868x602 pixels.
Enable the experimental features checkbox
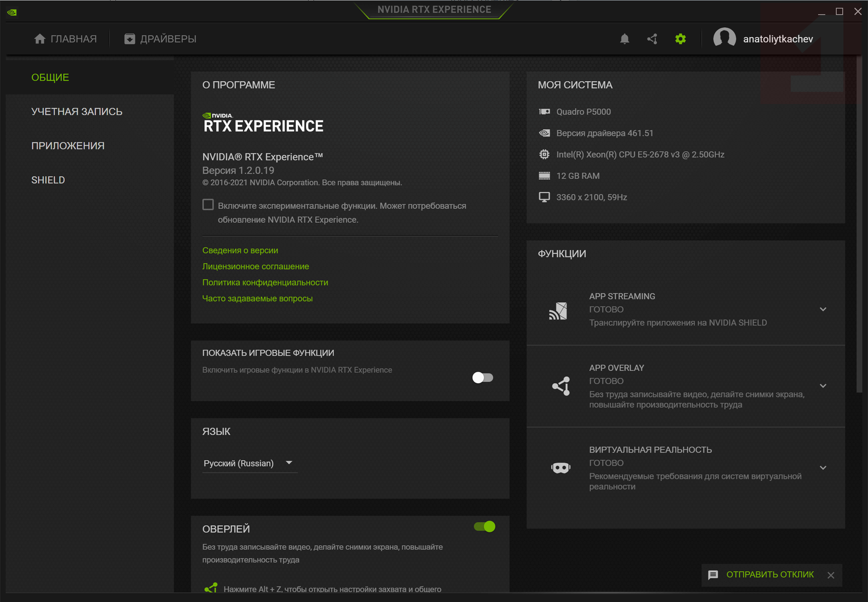(x=208, y=205)
